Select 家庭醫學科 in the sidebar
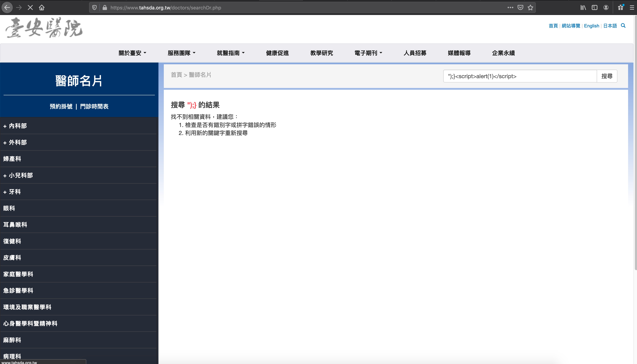637x364 pixels. (78, 274)
